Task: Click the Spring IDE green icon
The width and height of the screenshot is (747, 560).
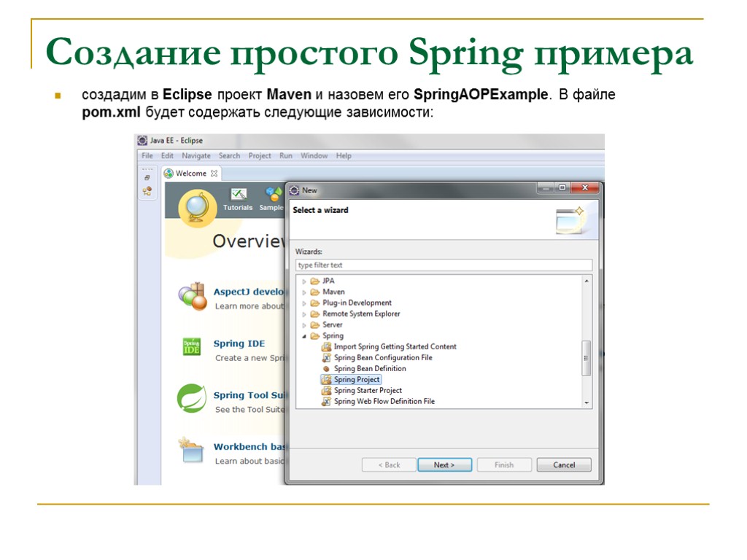Action: click(192, 346)
